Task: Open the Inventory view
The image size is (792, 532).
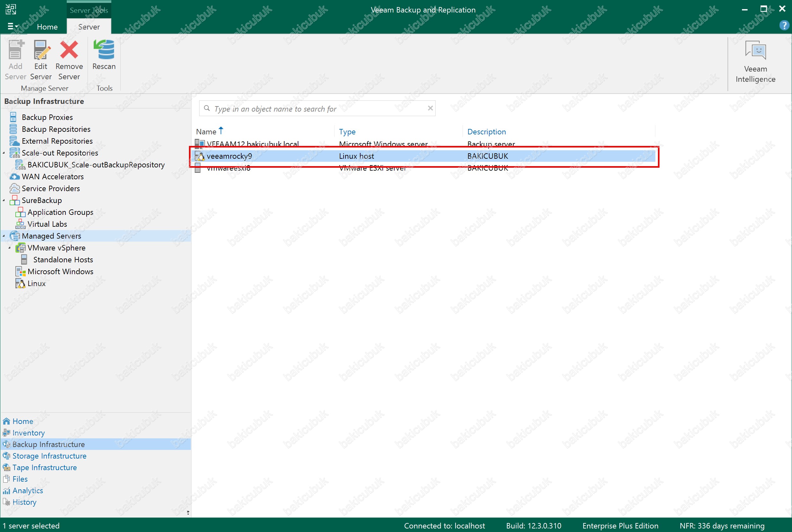Action: tap(29, 433)
